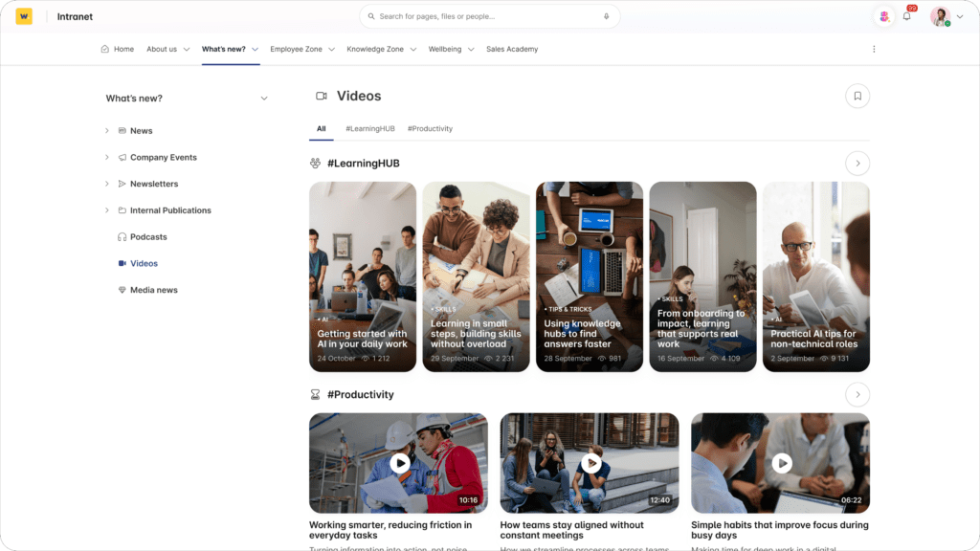This screenshot has width=980, height=551.
Task: Click the pink people icon in header
Action: pyautogui.click(x=883, y=16)
